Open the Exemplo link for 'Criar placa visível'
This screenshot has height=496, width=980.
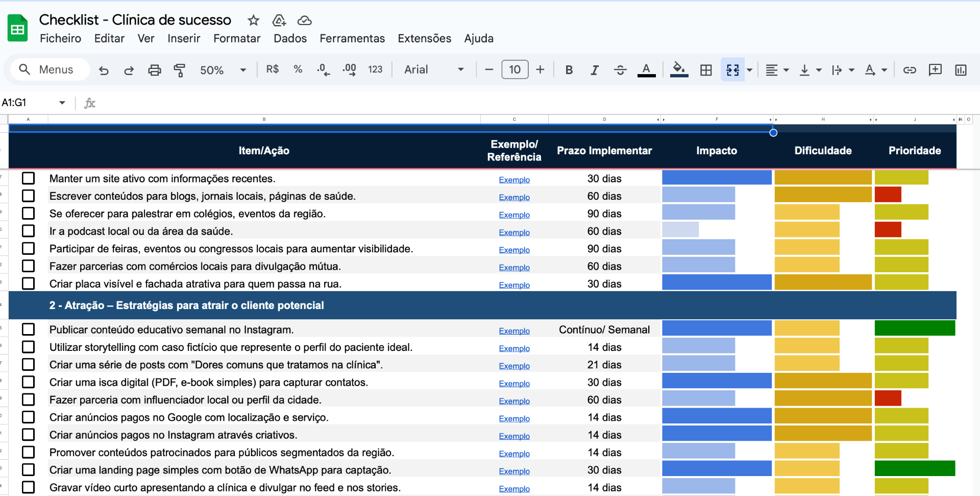tap(514, 285)
